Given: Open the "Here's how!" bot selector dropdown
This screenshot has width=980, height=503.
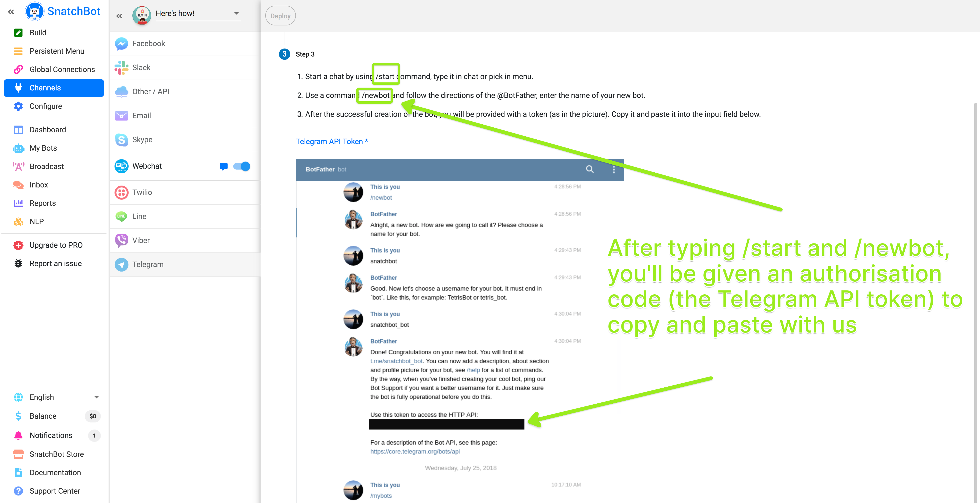Looking at the screenshot, I should 236,13.
